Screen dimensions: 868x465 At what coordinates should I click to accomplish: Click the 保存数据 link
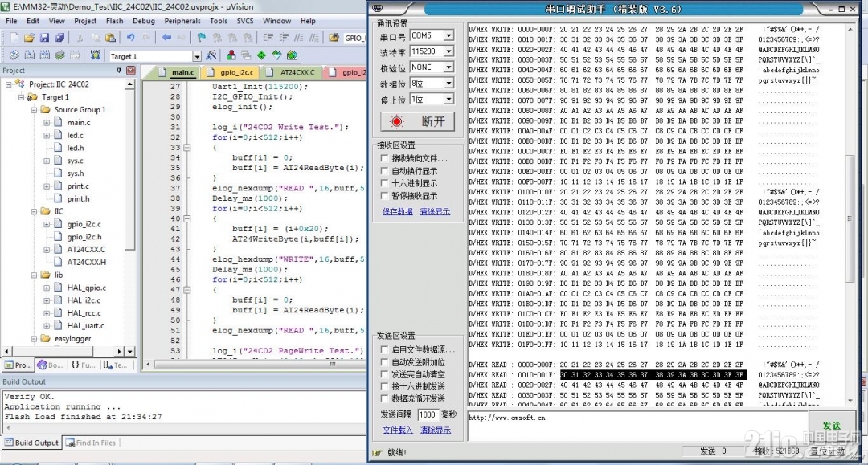click(398, 212)
